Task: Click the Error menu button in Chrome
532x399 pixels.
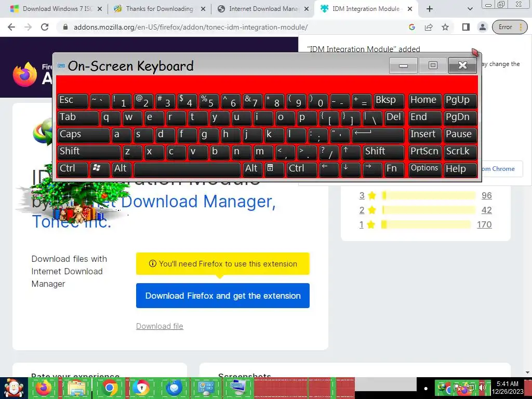Action: click(x=510, y=27)
